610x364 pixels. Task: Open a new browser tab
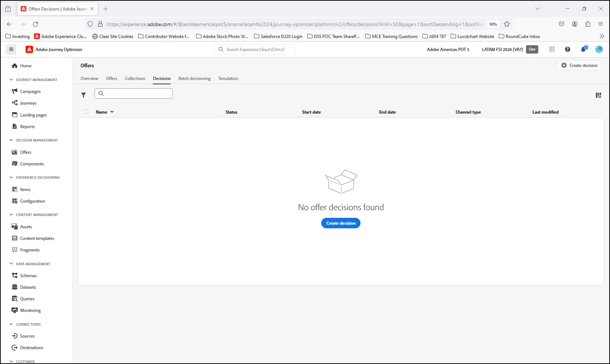point(106,9)
